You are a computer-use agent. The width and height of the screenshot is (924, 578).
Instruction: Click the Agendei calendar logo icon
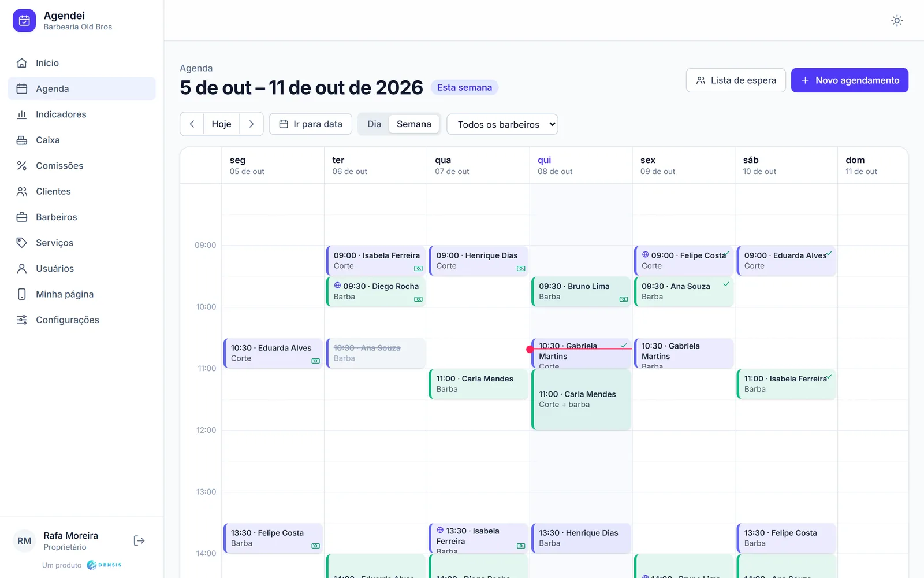(24, 21)
